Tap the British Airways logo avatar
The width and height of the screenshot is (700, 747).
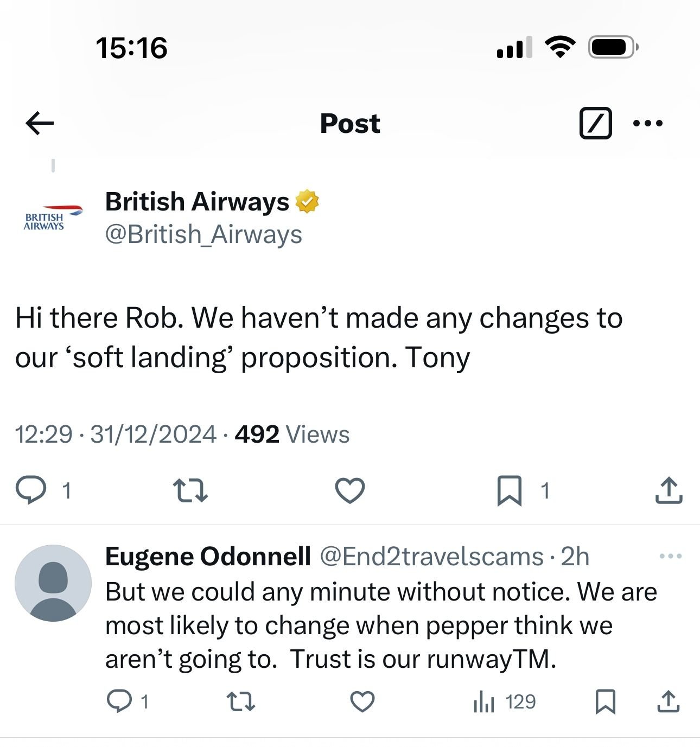[x=52, y=218]
